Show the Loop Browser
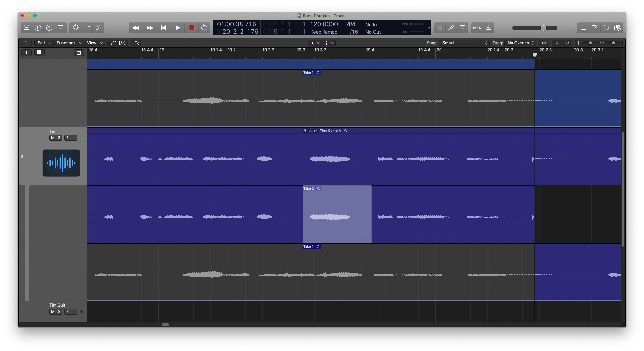644x351 pixels. pyautogui.click(x=606, y=28)
